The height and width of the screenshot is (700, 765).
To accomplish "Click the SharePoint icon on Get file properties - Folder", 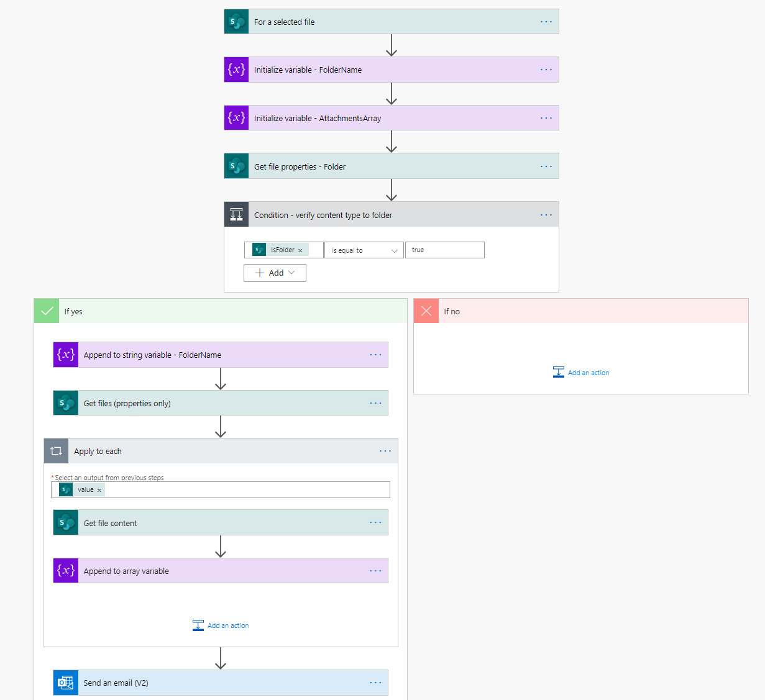I will point(236,166).
